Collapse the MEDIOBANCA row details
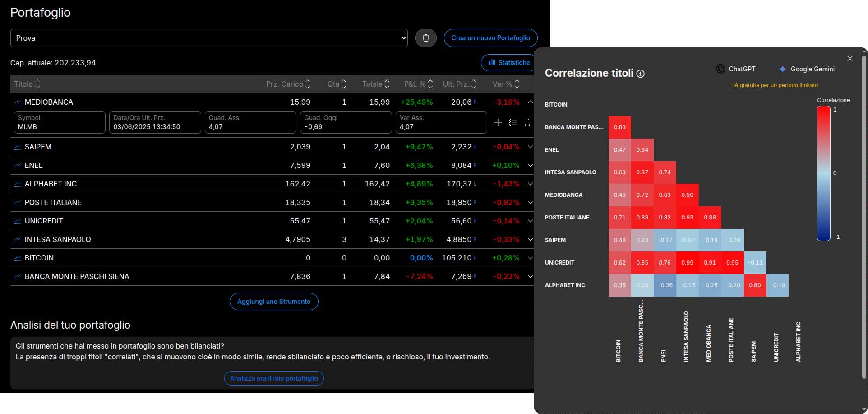 pyautogui.click(x=530, y=102)
